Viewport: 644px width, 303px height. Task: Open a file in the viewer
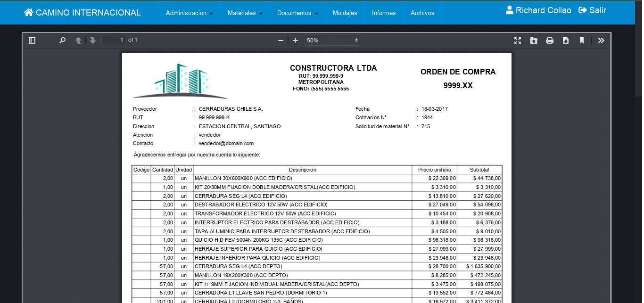pyautogui.click(x=534, y=41)
